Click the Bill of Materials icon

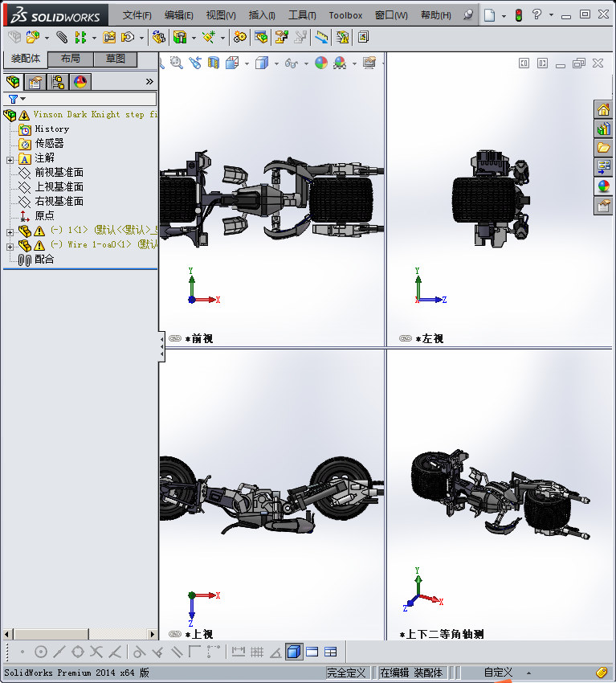pos(261,38)
